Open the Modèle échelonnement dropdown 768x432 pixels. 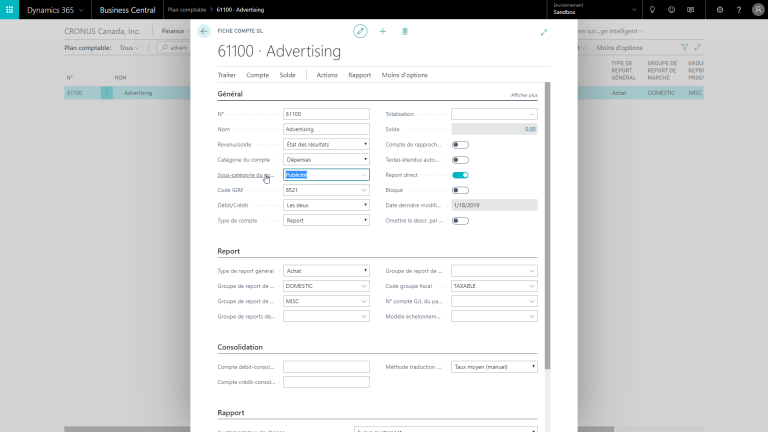point(531,316)
